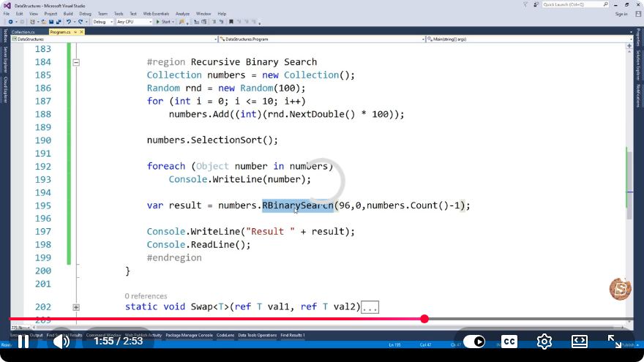Click the Save All toolbar icon
Viewport: 644px width, 362px height.
59,22
